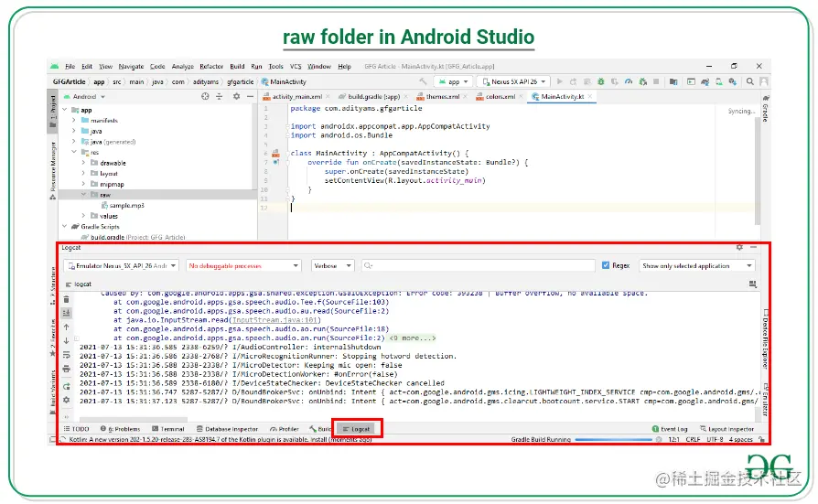Open the Profile app speedometer icon

coord(629,81)
